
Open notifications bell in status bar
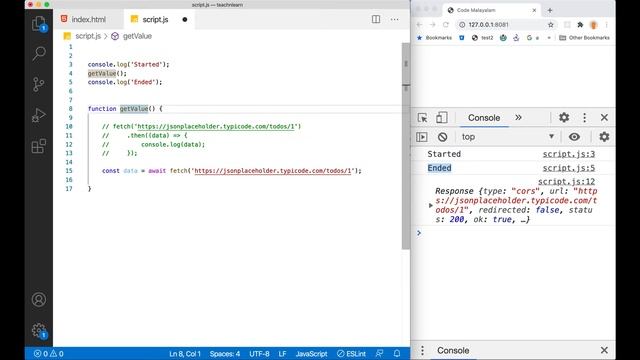click(x=397, y=353)
